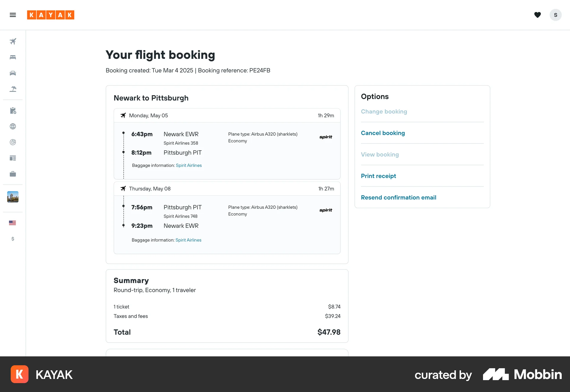Open Cars search in sidebar
Image resolution: width=570 pixels, height=392 pixels.
click(x=13, y=73)
